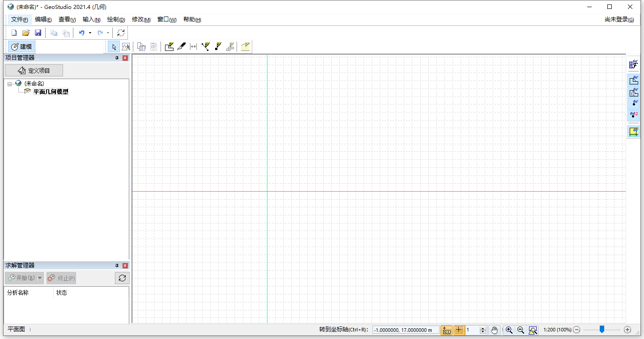Click the dashed-circle refresh icon in top toolbar

pyautogui.click(x=121, y=33)
